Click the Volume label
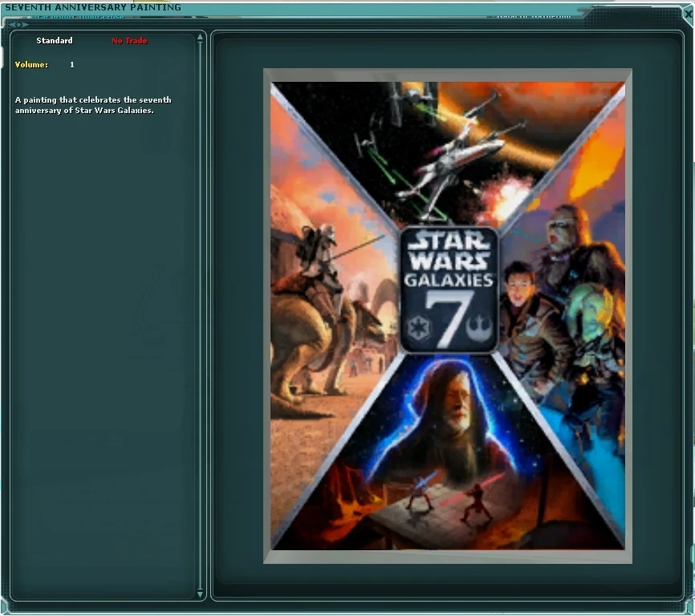 click(30, 64)
